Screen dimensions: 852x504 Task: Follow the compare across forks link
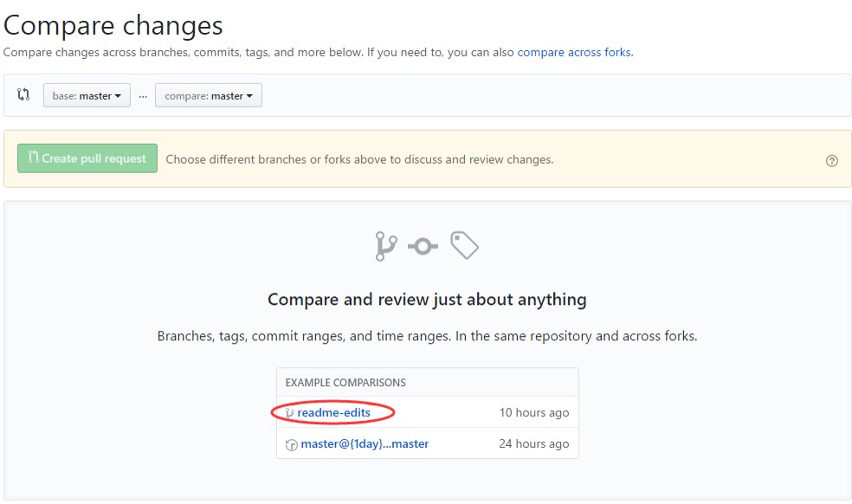click(574, 52)
